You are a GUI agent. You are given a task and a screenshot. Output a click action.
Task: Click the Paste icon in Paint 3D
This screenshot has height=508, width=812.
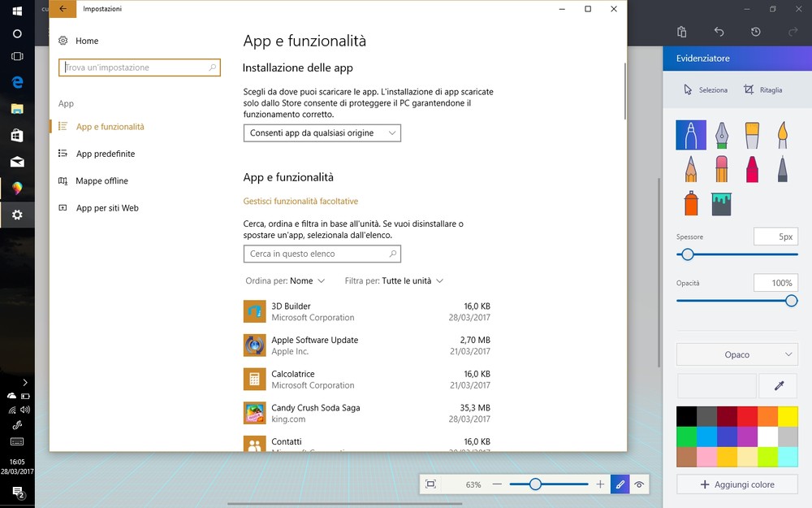point(681,32)
